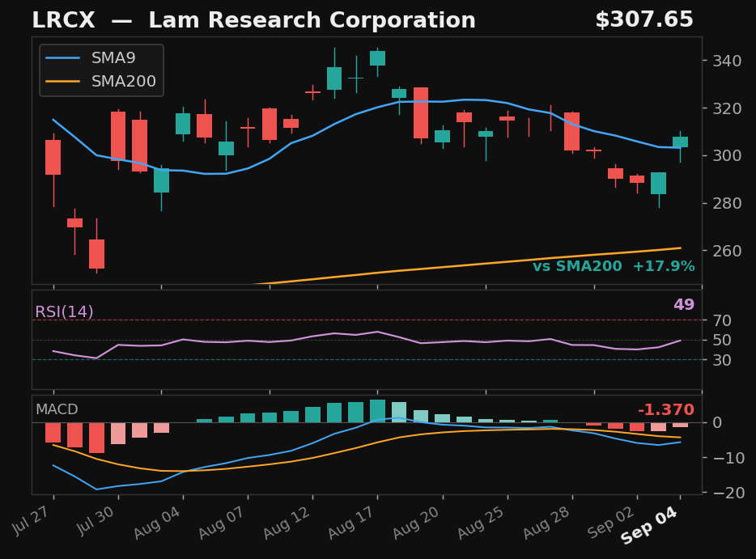Click the RSI 50 axis label
This screenshot has width=756, height=559.
click(722, 340)
